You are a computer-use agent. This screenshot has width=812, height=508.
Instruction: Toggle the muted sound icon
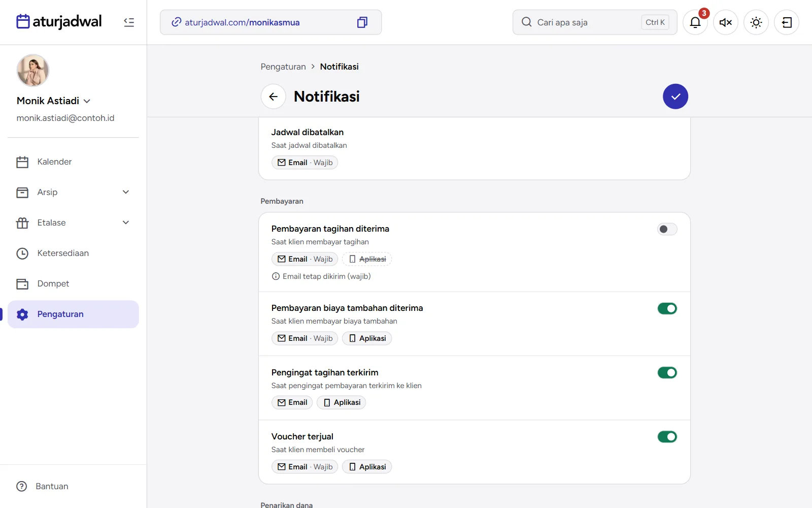tap(726, 22)
